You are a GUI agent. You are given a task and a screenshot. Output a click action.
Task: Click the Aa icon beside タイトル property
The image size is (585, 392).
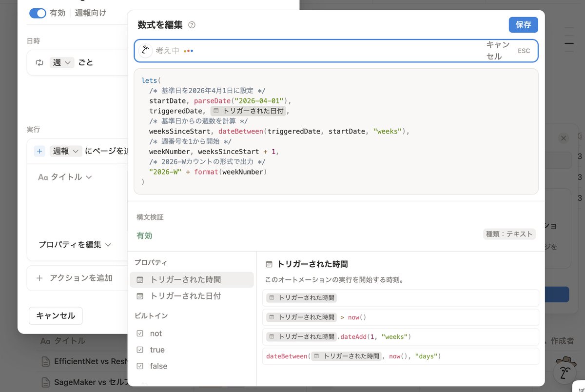(43, 177)
